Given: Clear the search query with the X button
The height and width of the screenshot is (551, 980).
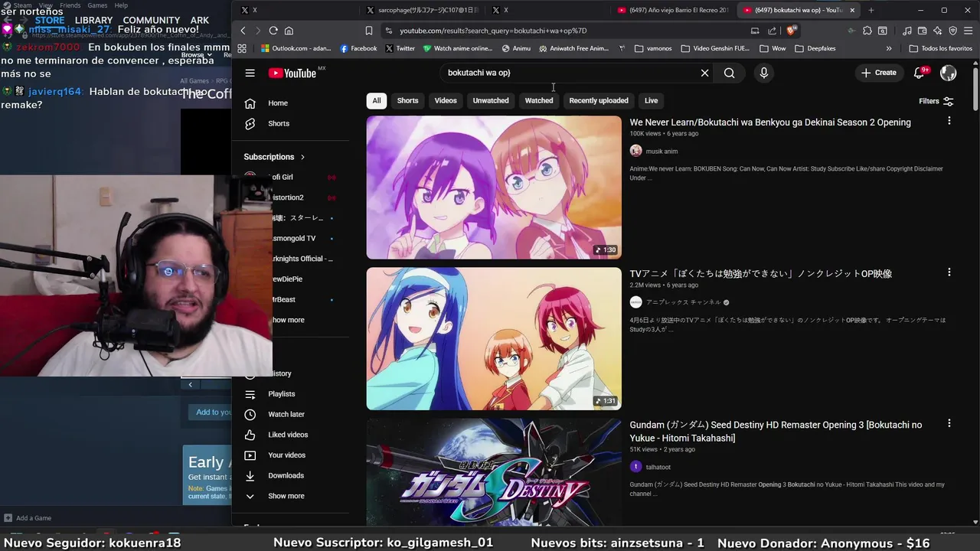Looking at the screenshot, I should coord(704,73).
